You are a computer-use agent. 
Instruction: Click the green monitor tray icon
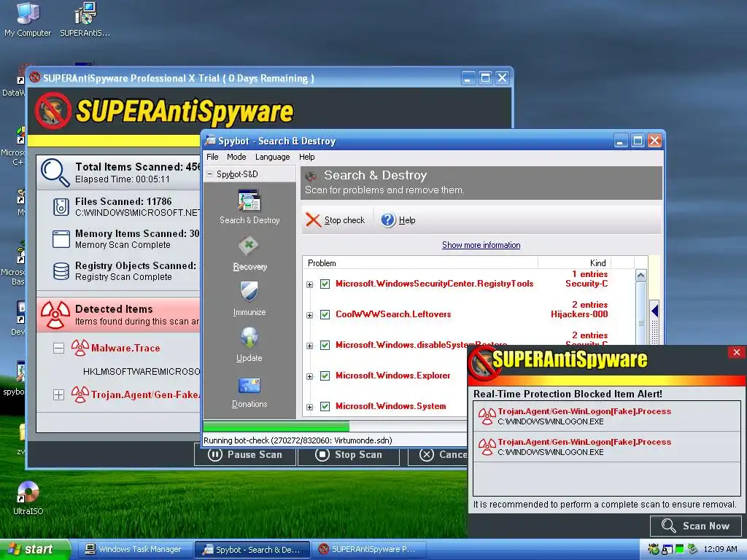point(680,549)
